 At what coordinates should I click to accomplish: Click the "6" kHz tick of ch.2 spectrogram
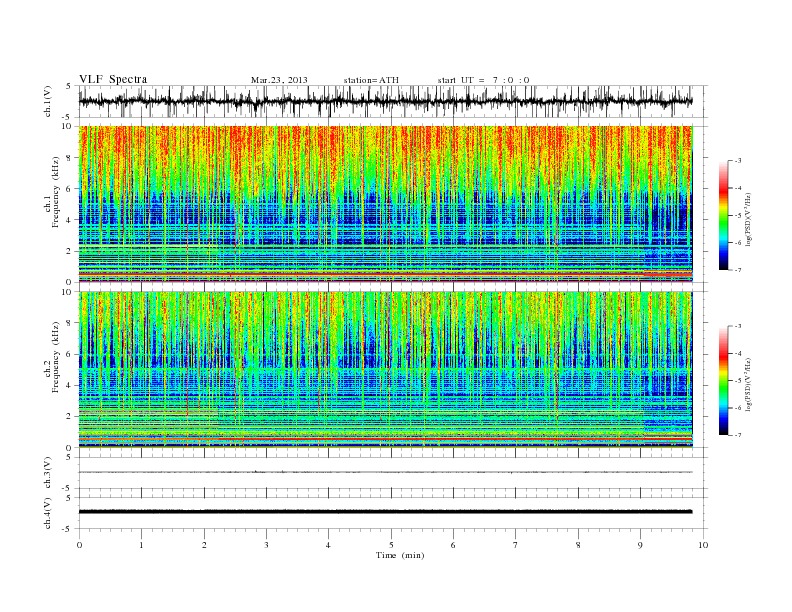point(70,354)
